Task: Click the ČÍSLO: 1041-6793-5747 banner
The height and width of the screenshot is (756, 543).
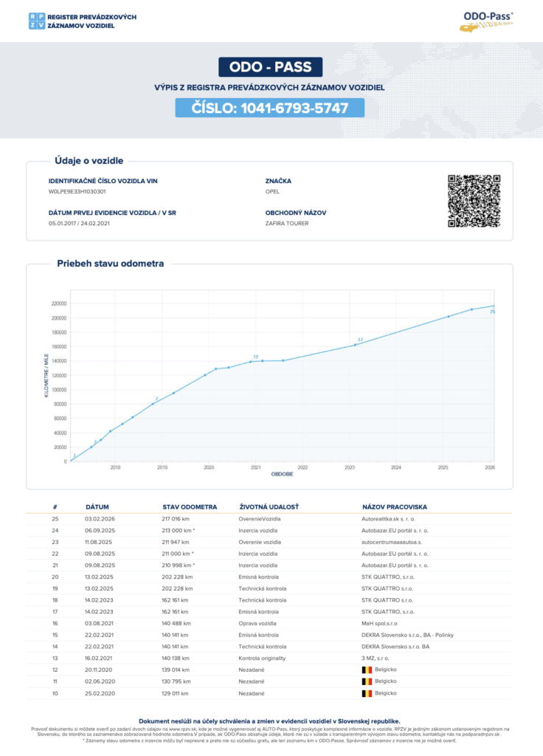Action: (x=270, y=108)
